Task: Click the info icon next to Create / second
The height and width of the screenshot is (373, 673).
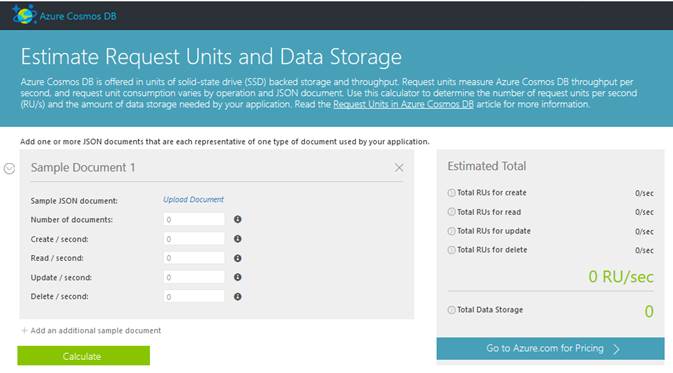Action: click(237, 239)
